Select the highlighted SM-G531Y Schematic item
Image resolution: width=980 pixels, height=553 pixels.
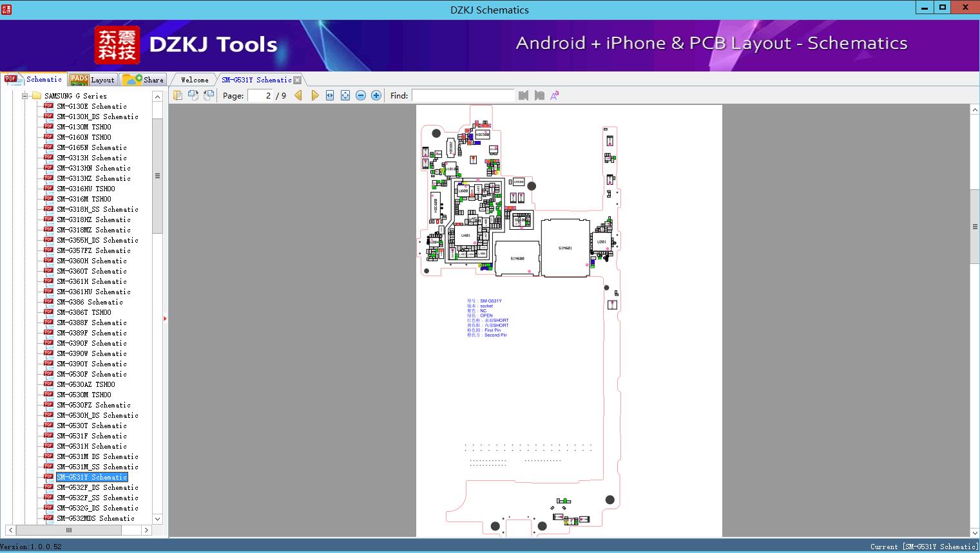[x=92, y=477]
